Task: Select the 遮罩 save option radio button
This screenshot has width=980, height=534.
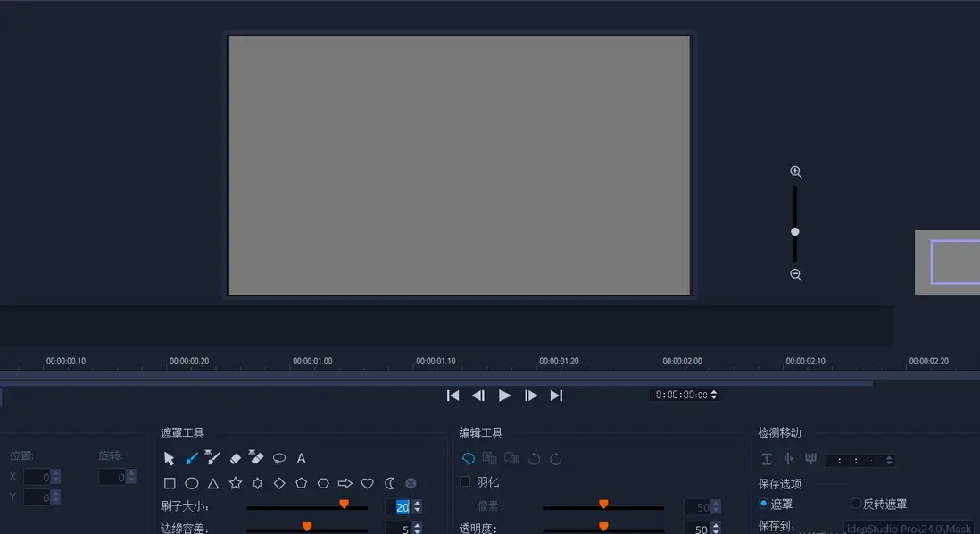Action: point(763,504)
